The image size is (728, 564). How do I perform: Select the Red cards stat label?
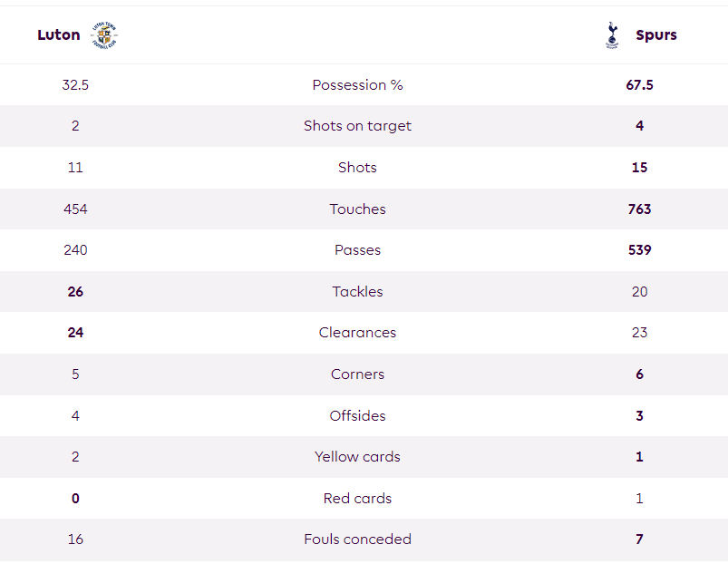[357, 499]
